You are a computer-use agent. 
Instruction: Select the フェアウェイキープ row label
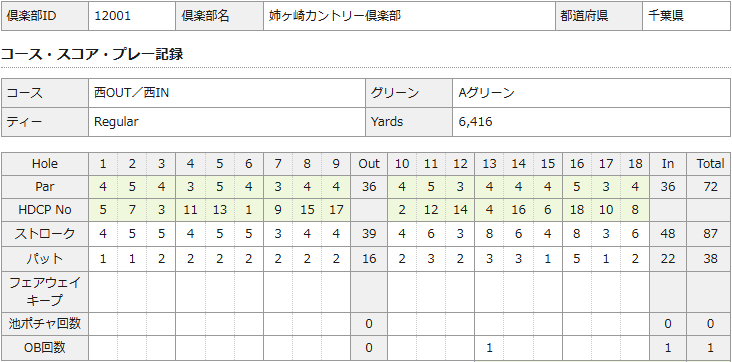[x=45, y=291]
